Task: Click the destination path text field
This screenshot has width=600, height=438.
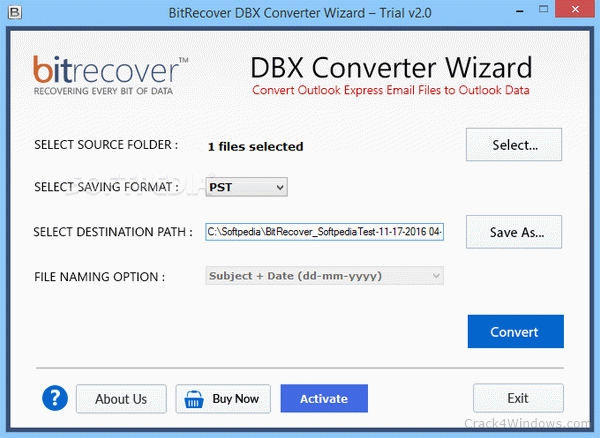Action: [324, 232]
